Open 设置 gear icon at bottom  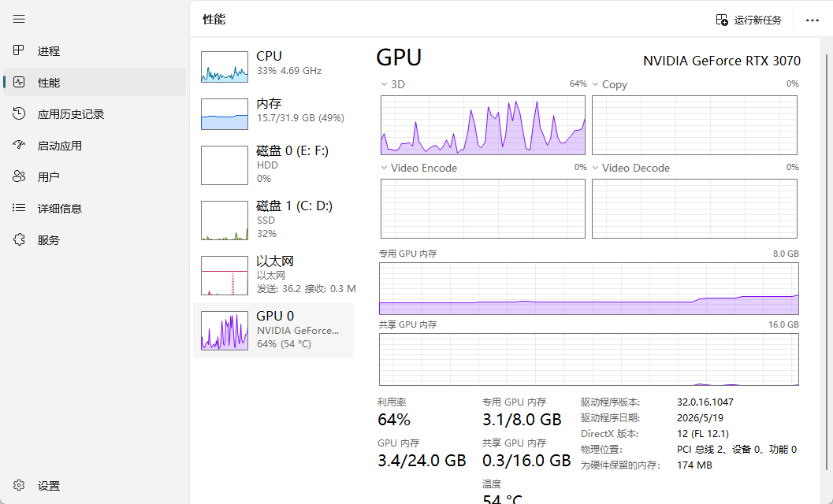[19, 485]
